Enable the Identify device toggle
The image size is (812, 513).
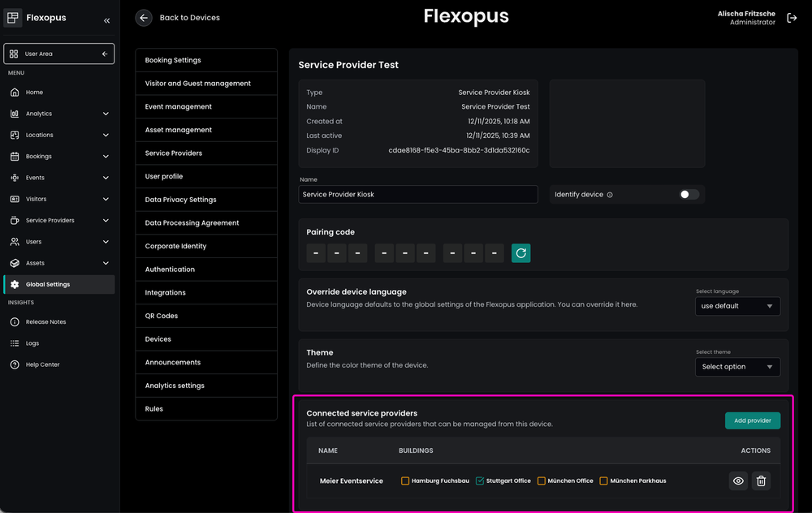coord(689,195)
